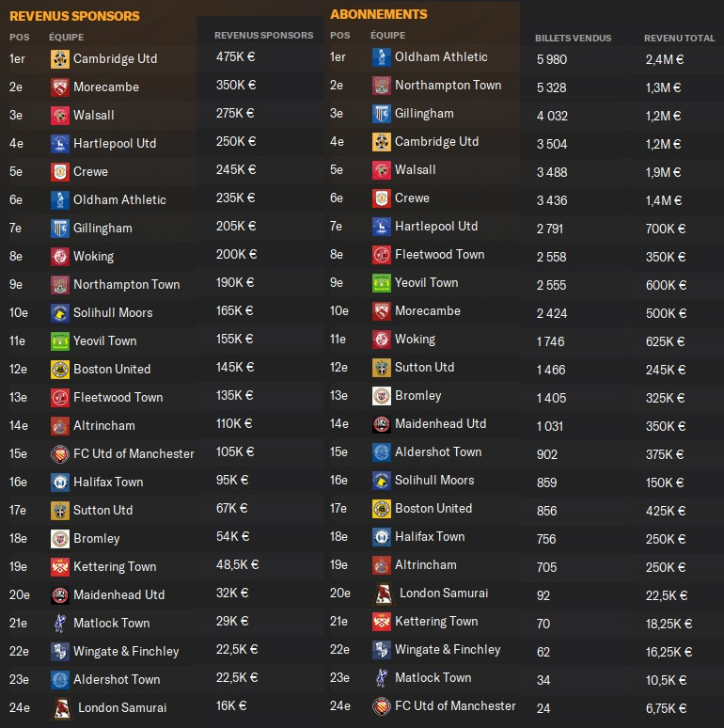
Task: Click Wingate & Finchley crest in Abonnements table
Action: tap(382, 650)
